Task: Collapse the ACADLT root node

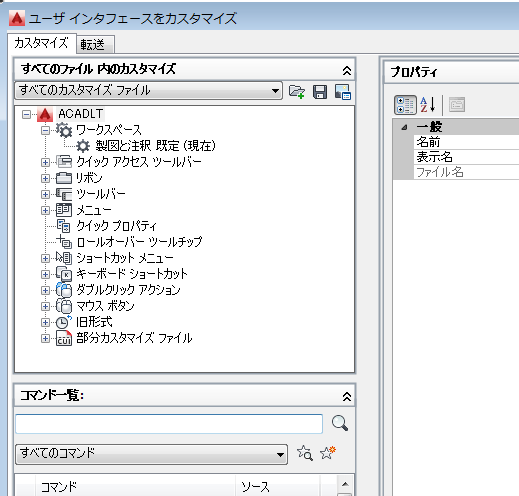Action: (26, 114)
